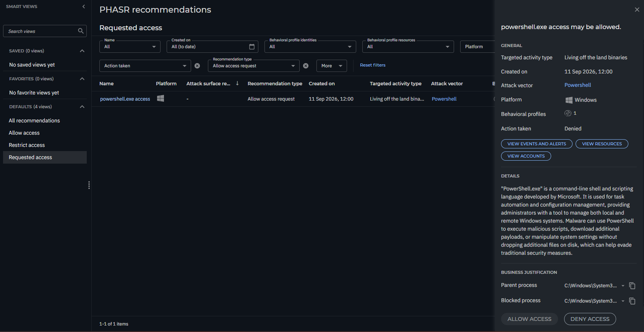Image resolution: width=644 pixels, height=332 pixels.
Task: Clear the Action taken filter
Action: (197, 66)
